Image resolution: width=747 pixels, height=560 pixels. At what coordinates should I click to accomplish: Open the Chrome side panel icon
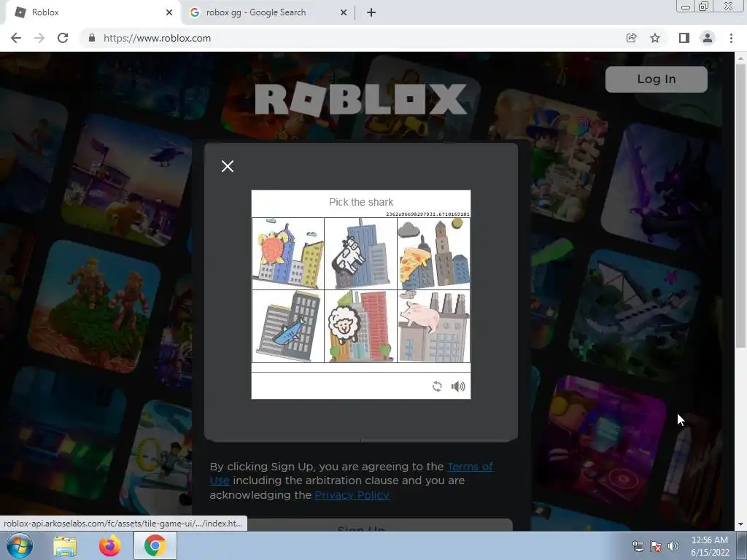684,38
